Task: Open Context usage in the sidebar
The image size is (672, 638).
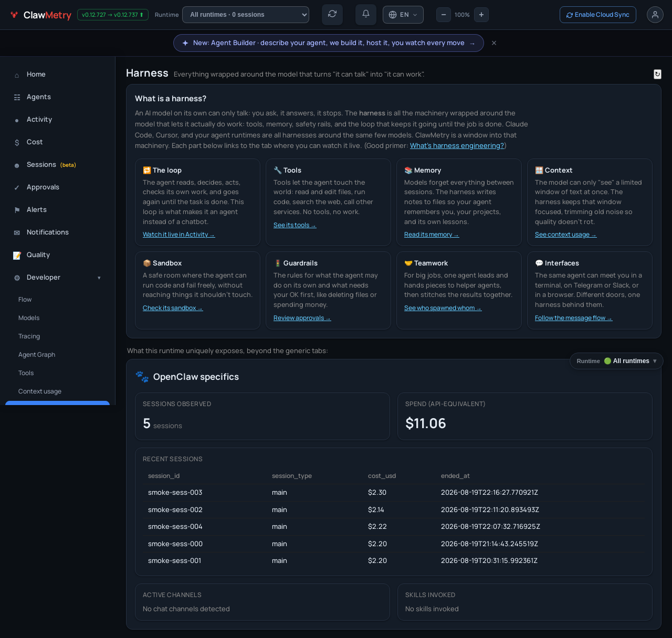Action: pos(40,391)
